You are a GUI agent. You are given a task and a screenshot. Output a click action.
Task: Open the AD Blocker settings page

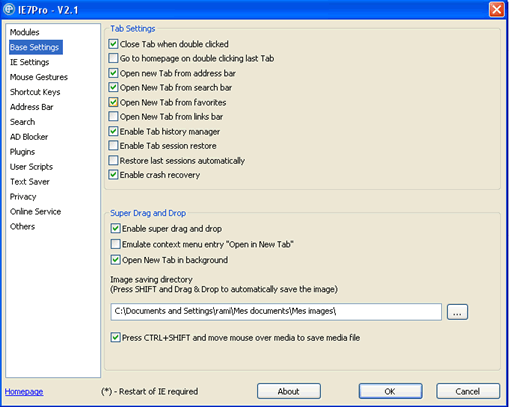pyautogui.click(x=29, y=137)
